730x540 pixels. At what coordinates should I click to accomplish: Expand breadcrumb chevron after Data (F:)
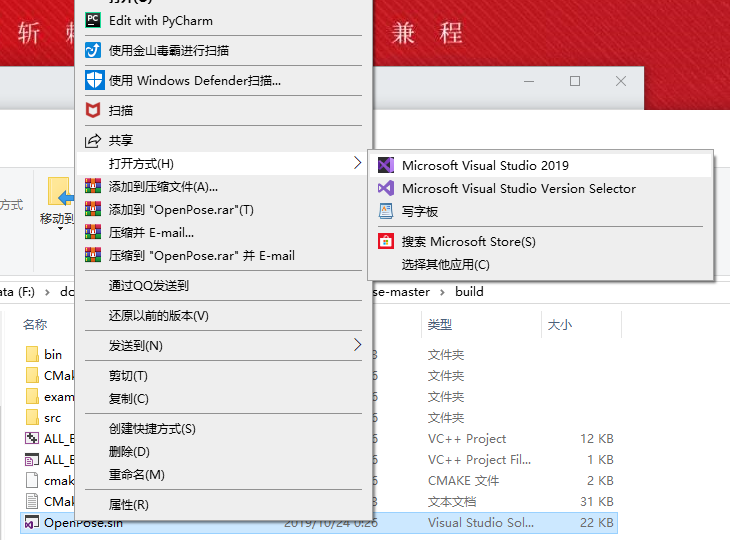[x=47, y=292]
